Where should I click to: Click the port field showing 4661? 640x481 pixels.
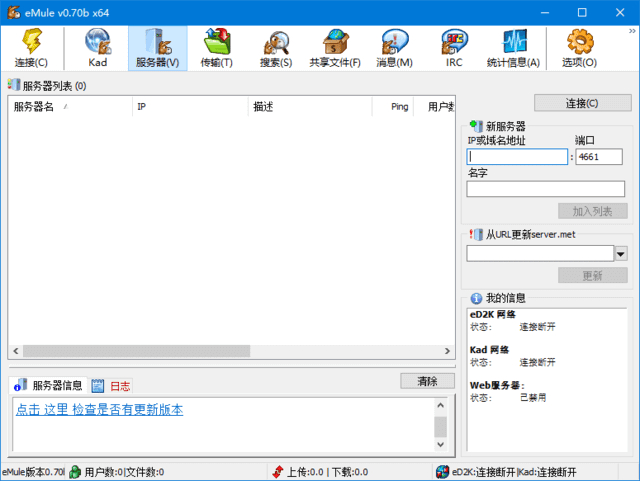[x=599, y=157]
